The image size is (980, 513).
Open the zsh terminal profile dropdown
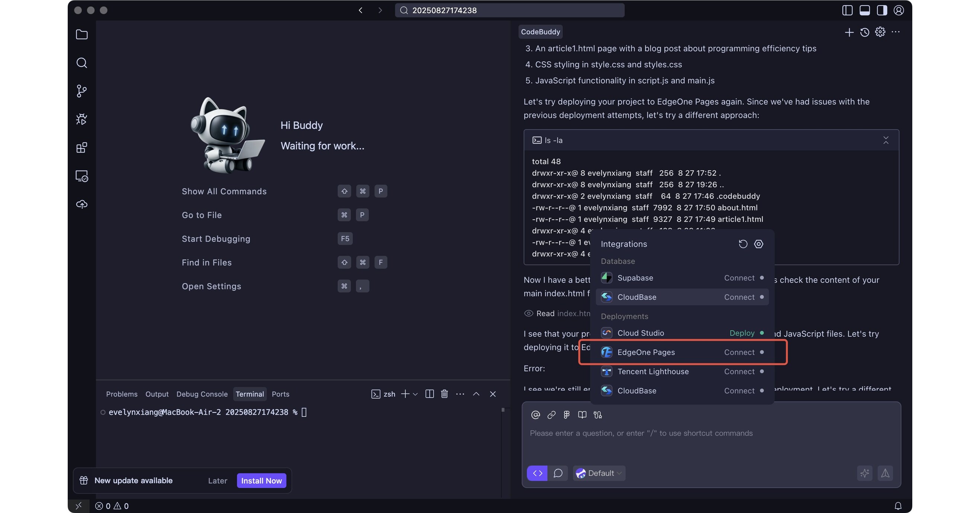(415, 394)
